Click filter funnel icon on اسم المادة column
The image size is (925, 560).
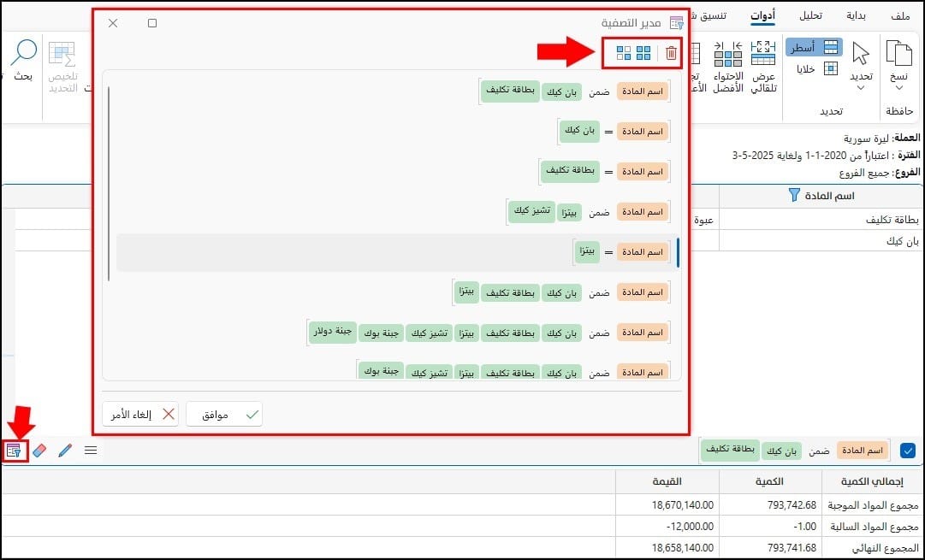pos(795,195)
